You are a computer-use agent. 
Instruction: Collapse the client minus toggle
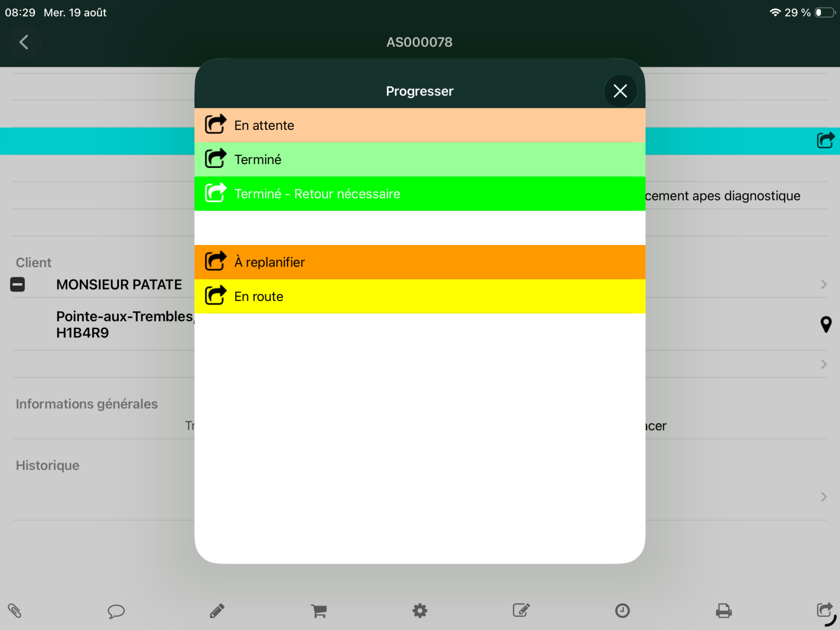17,284
